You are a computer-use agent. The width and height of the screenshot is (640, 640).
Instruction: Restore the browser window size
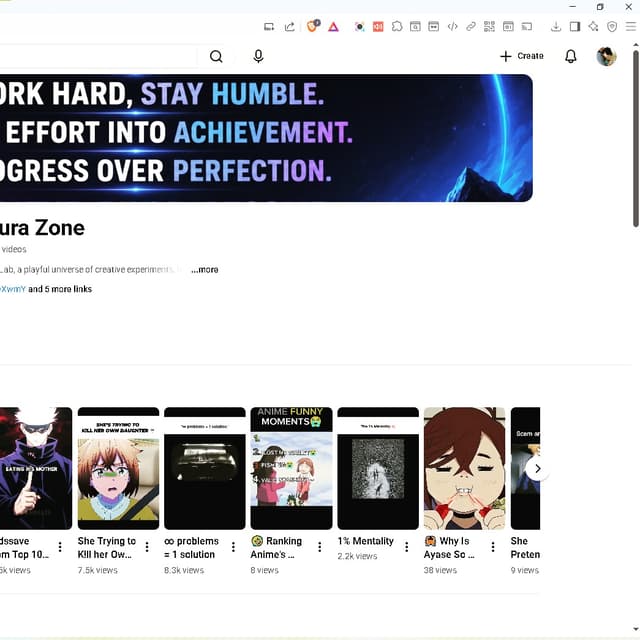pyautogui.click(x=600, y=7)
